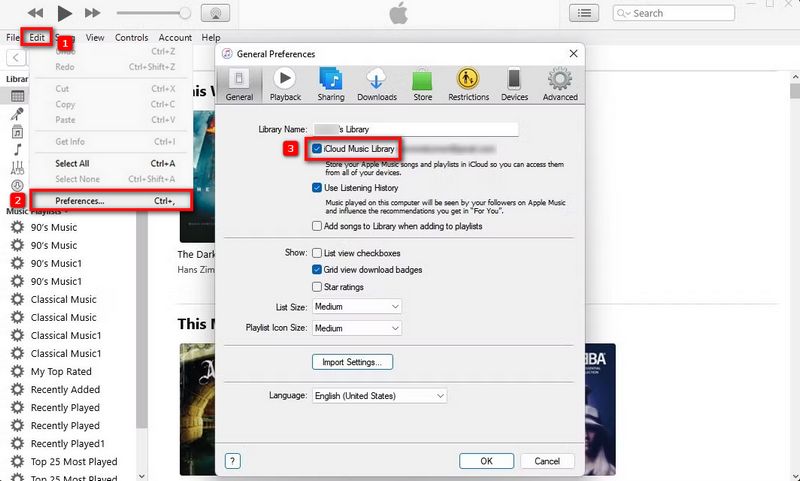Click the rewind (previous track) button
The image size is (800, 481).
(35, 13)
